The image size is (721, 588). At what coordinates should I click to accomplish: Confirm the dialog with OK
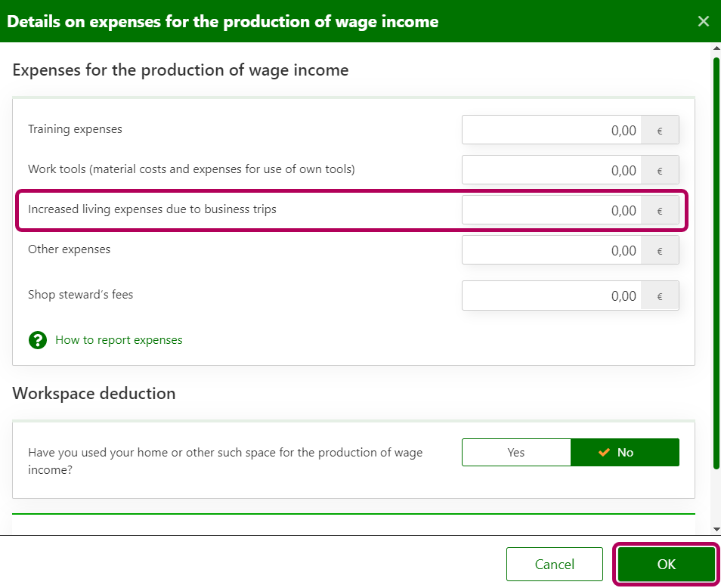coord(666,565)
